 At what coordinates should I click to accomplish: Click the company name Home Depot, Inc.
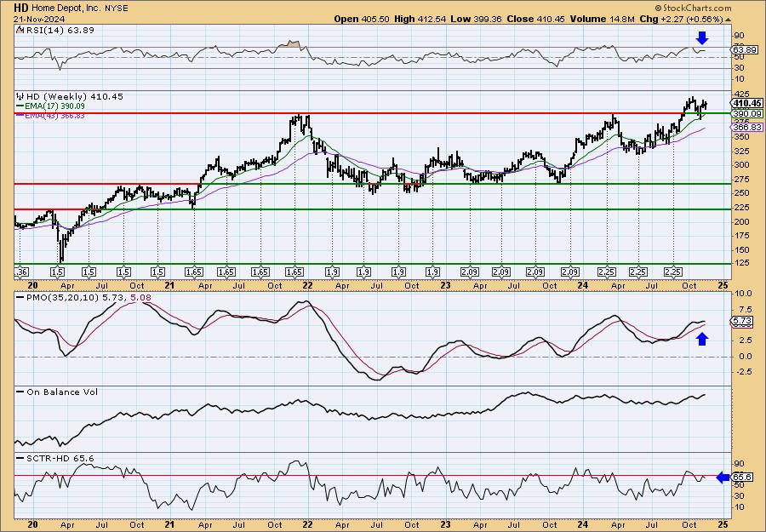point(66,9)
